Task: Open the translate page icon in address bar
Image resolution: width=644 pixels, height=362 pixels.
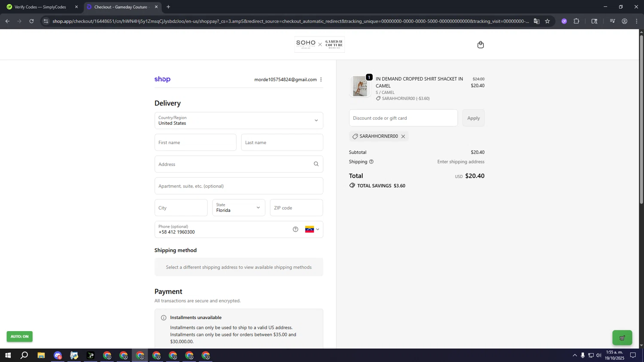Action: click(537, 21)
